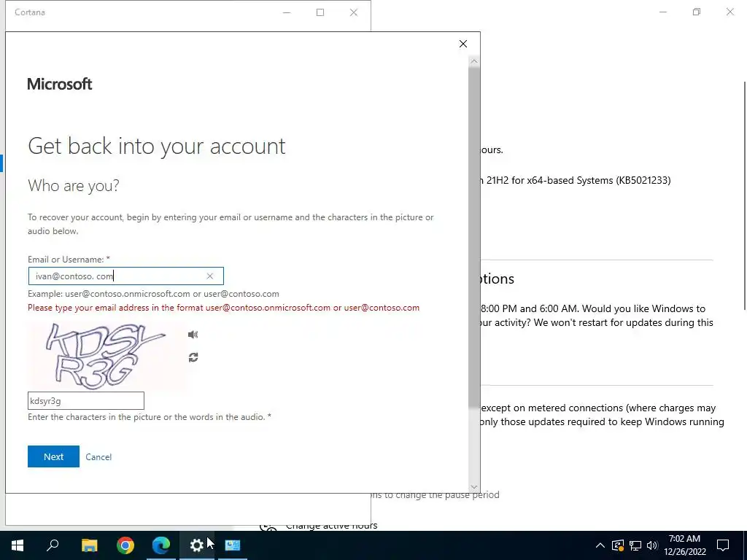Click the 'Who are you?' subheading
The width and height of the screenshot is (747, 560).
[74, 186]
